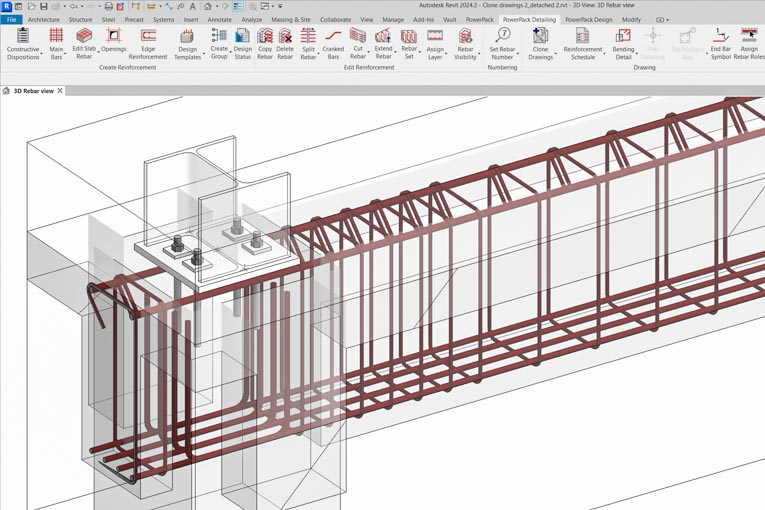
Task: Open the Reinforcement Schedule dropdown arrow
Action: point(604,53)
